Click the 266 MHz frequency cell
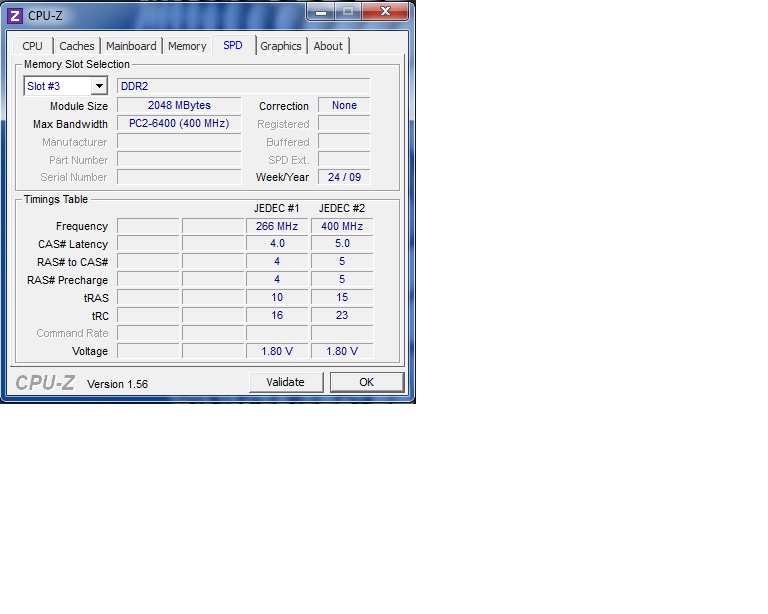Image resolution: width=768 pixels, height=614 pixels. pyautogui.click(x=277, y=226)
